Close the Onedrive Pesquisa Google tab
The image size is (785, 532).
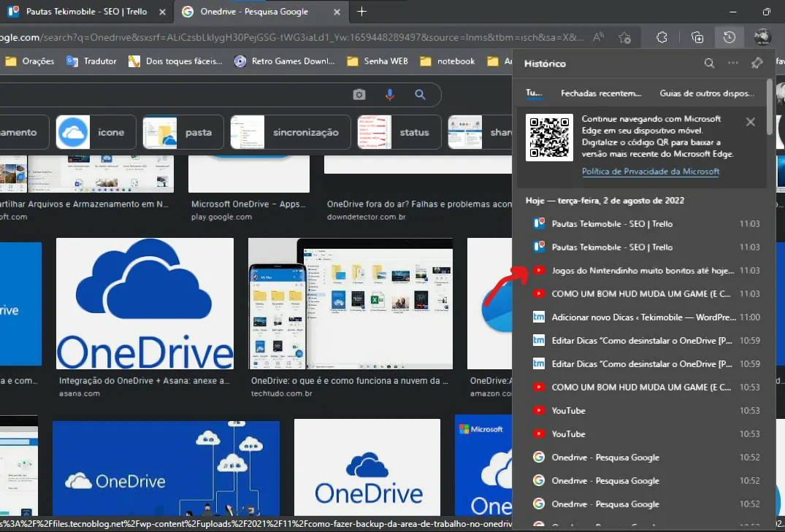(x=337, y=12)
